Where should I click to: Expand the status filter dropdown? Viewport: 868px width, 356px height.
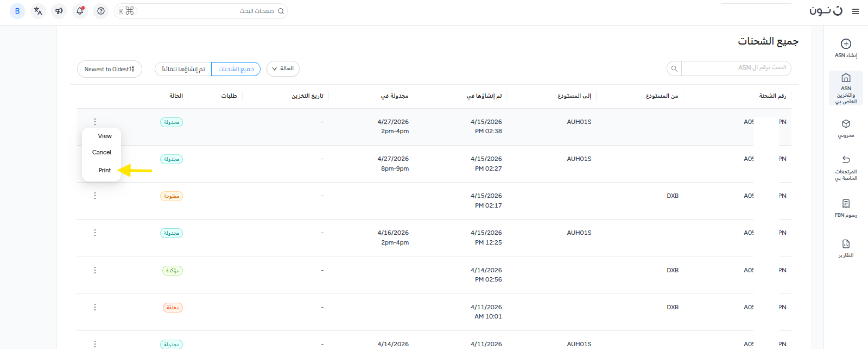[x=283, y=68]
